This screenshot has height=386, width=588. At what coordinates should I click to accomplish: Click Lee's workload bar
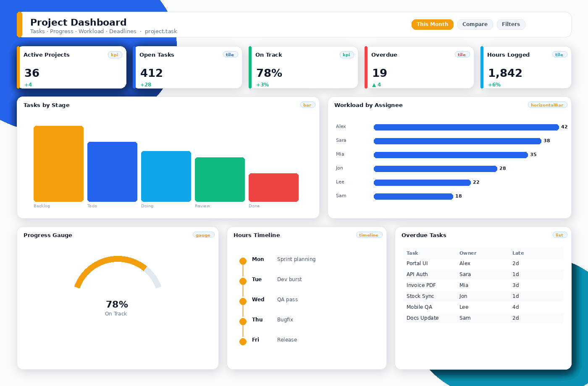(x=422, y=183)
